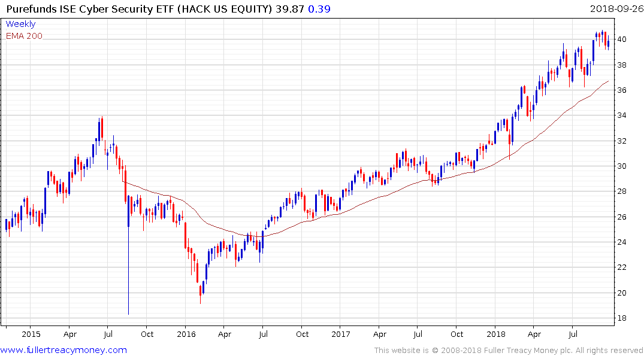Click the 38 price axis label

coord(621,65)
